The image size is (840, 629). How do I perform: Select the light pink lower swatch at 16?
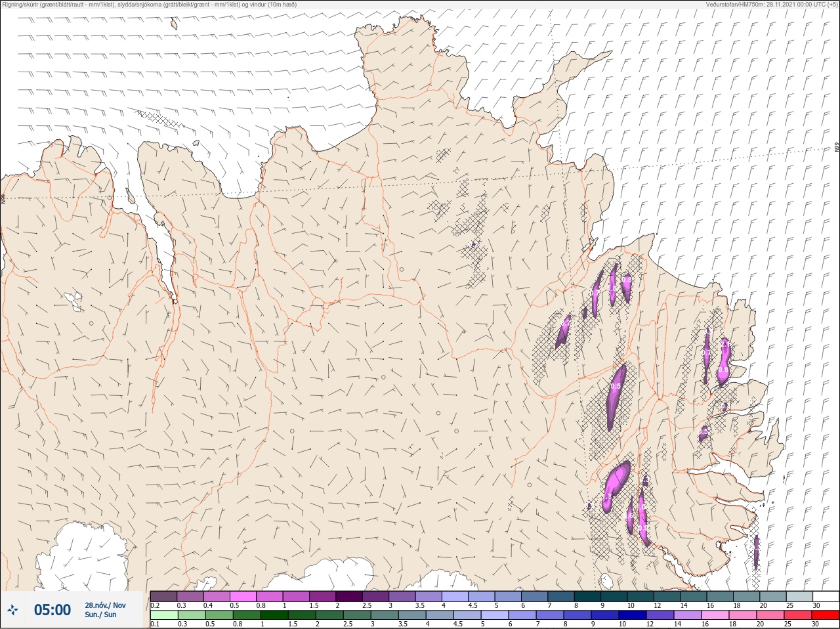coord(715,615)
